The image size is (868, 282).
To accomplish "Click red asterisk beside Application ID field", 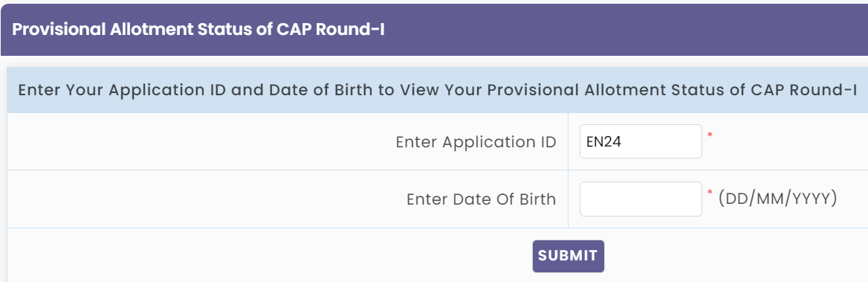I will point(710,135).
